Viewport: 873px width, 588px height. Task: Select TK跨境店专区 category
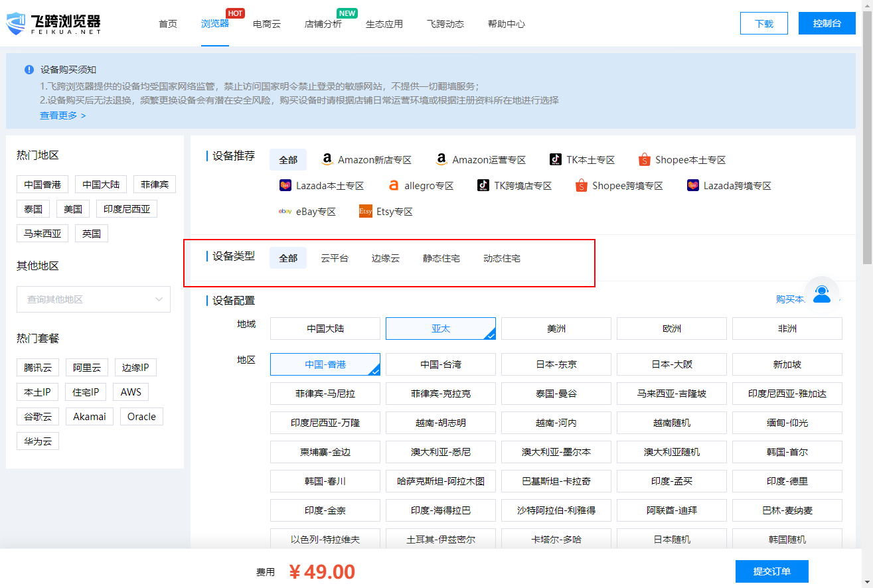tap(515, 186)
